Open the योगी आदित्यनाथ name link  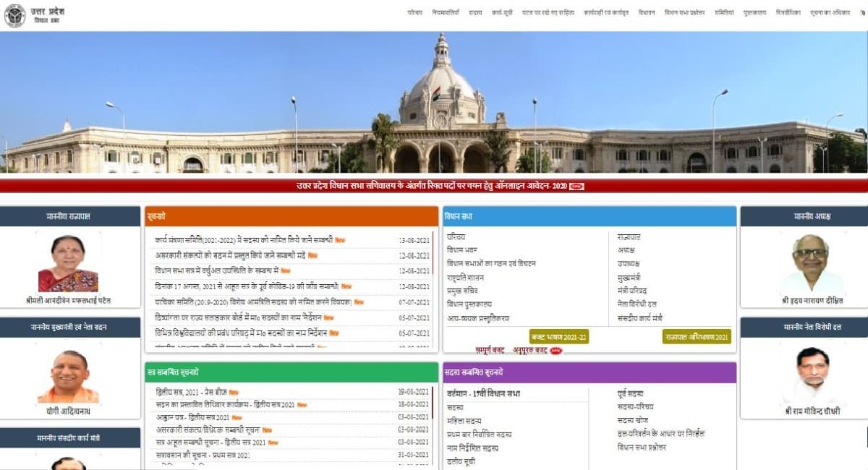coord(68,411)
